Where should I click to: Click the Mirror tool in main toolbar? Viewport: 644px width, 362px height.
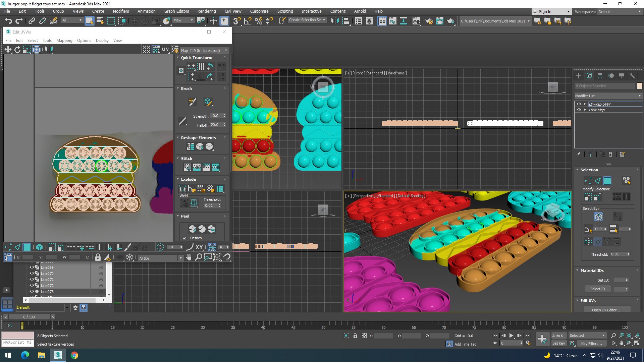(334, 21)
